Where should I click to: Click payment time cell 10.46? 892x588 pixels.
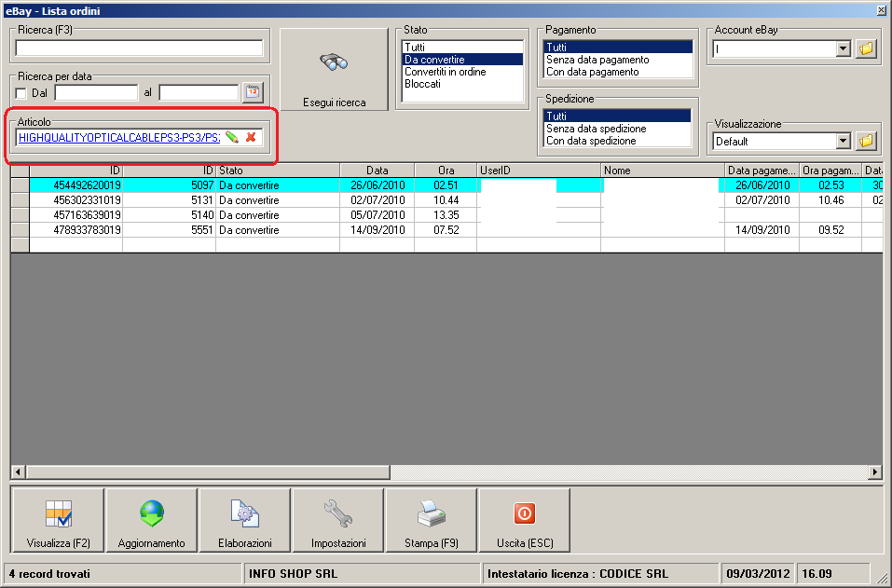coord(830,200)
